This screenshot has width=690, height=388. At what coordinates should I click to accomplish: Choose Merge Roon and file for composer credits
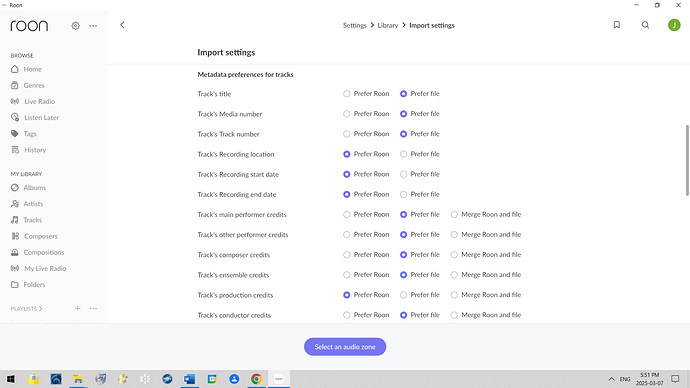click(x=454, y=255)
